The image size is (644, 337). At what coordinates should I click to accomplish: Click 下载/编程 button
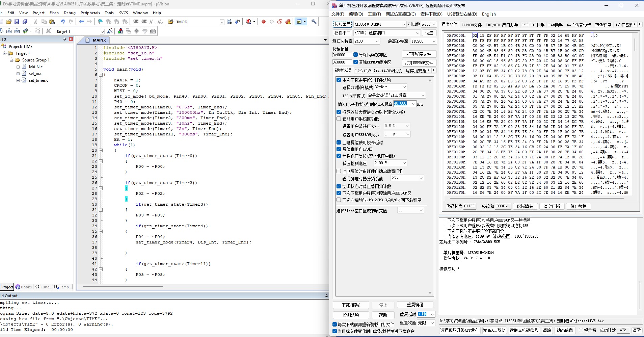(351, 305)
